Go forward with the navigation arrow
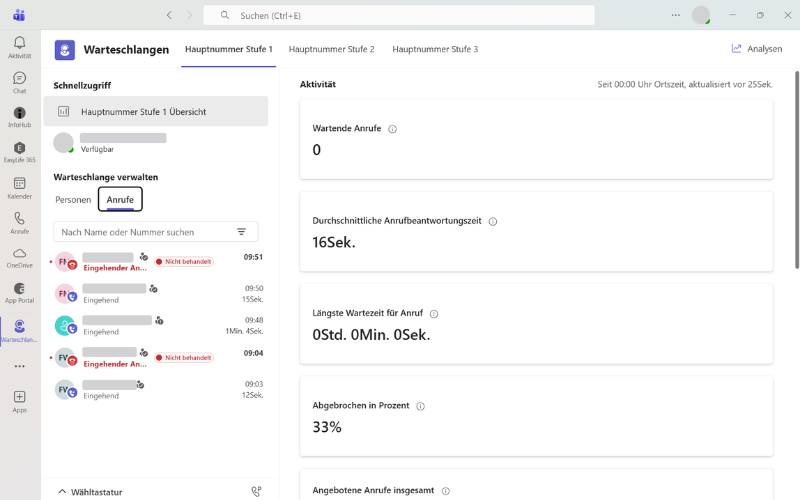The height and width of the screenshot is (500, 800). click(189, 15)
